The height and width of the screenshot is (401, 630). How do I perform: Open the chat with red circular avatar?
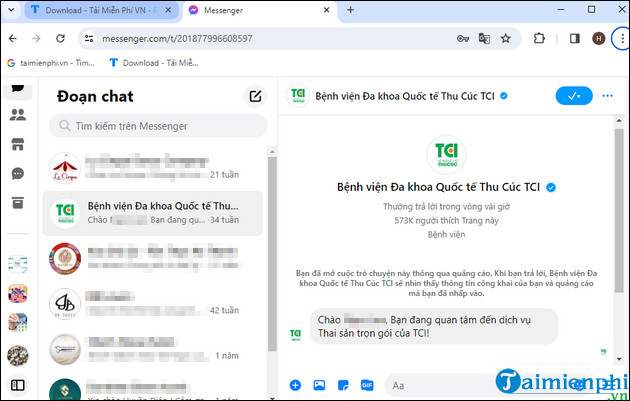pyautogui.click(x=153, y=258)
